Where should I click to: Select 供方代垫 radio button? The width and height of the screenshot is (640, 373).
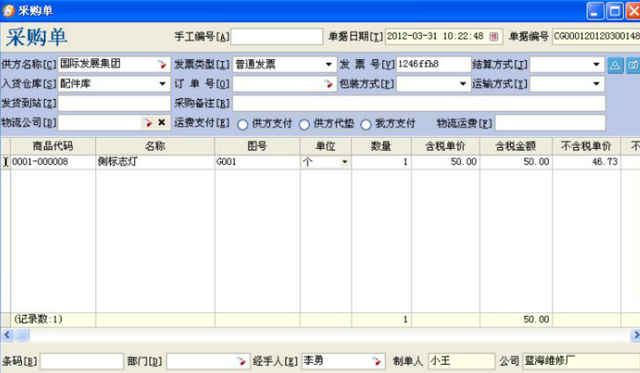(x=304, y=124)
